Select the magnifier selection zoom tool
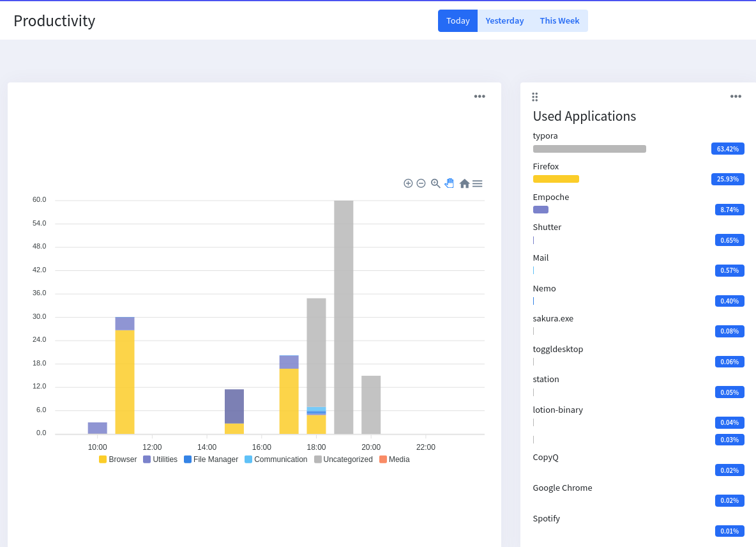The image size is (756, 547). pyautogui.click(x=435, y=183)
